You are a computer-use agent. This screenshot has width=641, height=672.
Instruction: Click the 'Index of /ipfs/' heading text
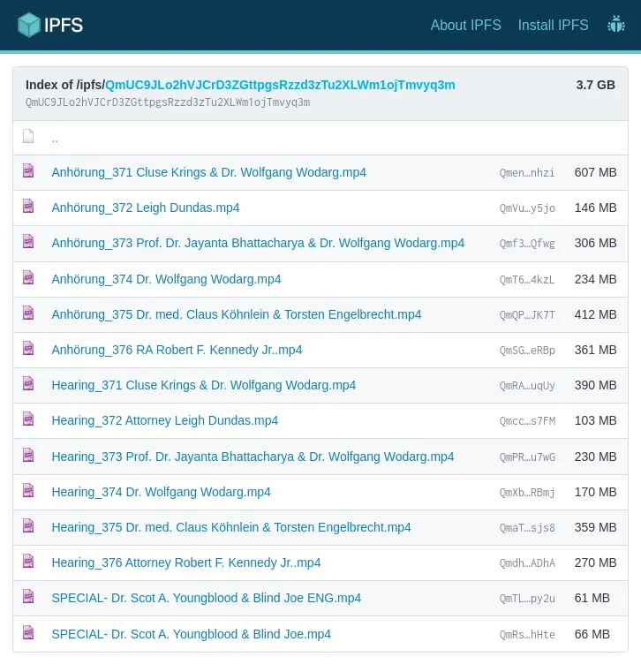point(65,85)
